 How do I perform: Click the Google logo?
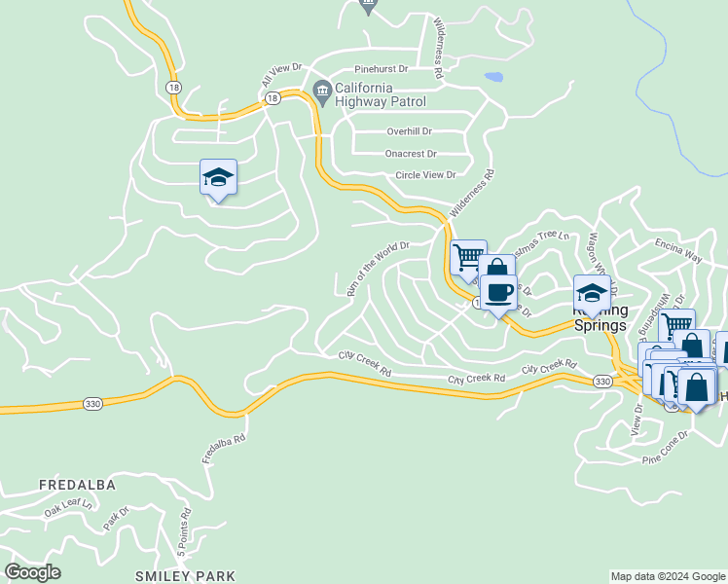32,572
